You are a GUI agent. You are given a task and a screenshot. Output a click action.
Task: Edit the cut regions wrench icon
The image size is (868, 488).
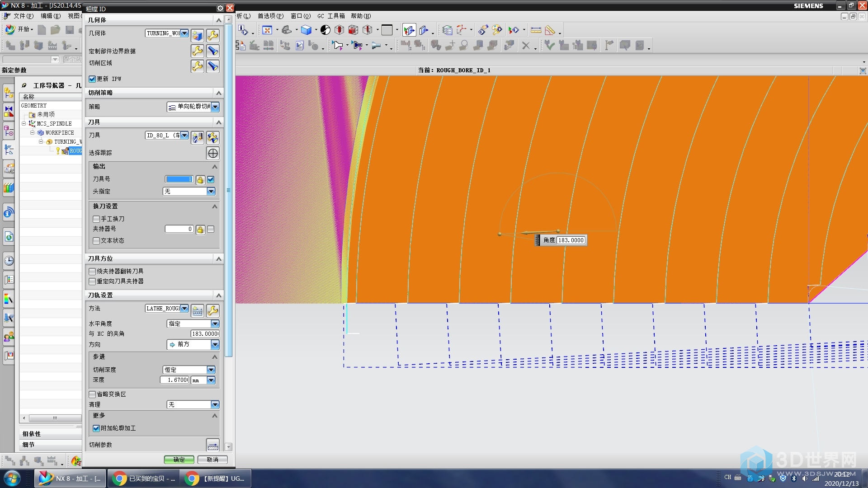197,66
